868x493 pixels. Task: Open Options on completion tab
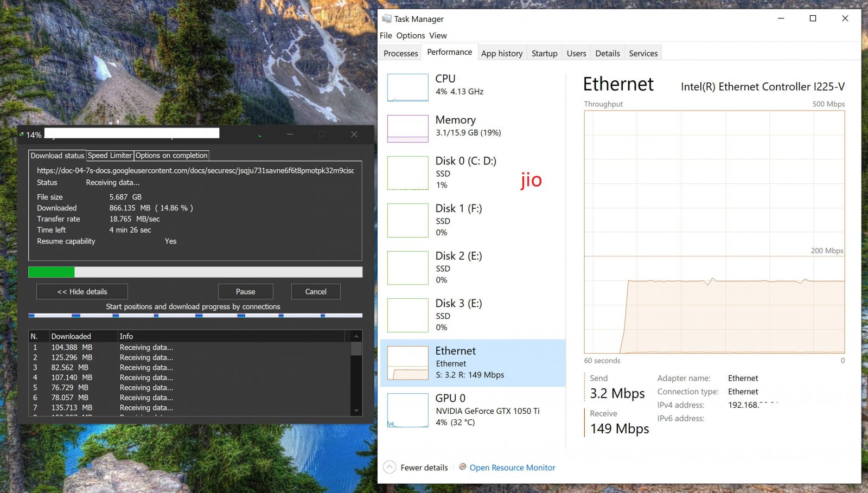pos(171,156)
